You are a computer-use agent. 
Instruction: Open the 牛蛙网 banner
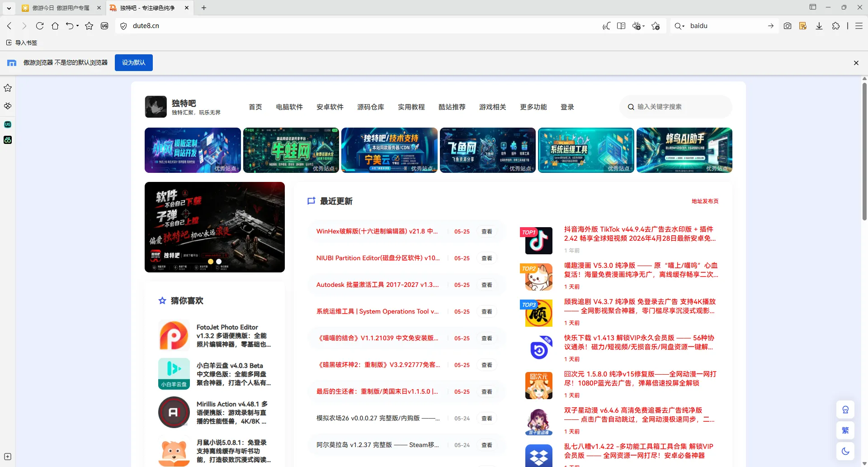291,150
